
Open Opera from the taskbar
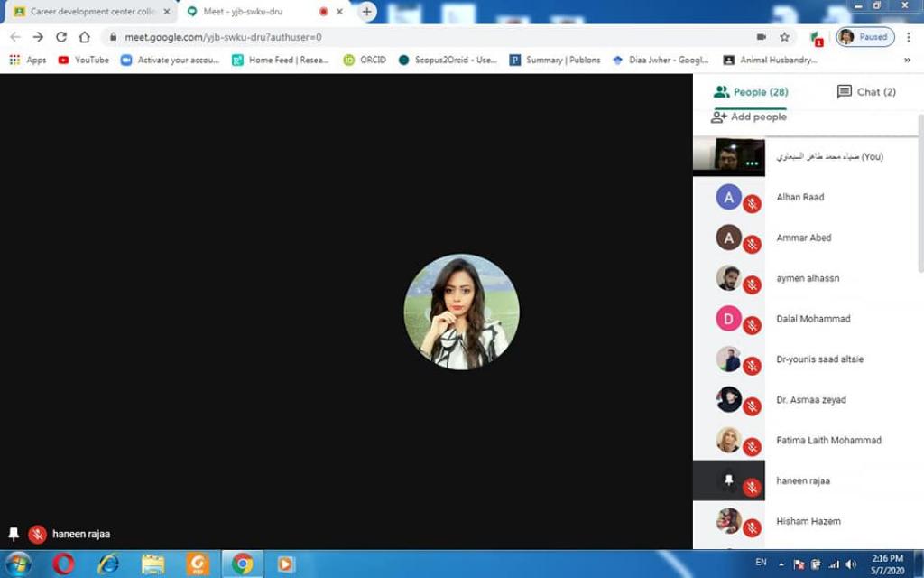(63, 564)
